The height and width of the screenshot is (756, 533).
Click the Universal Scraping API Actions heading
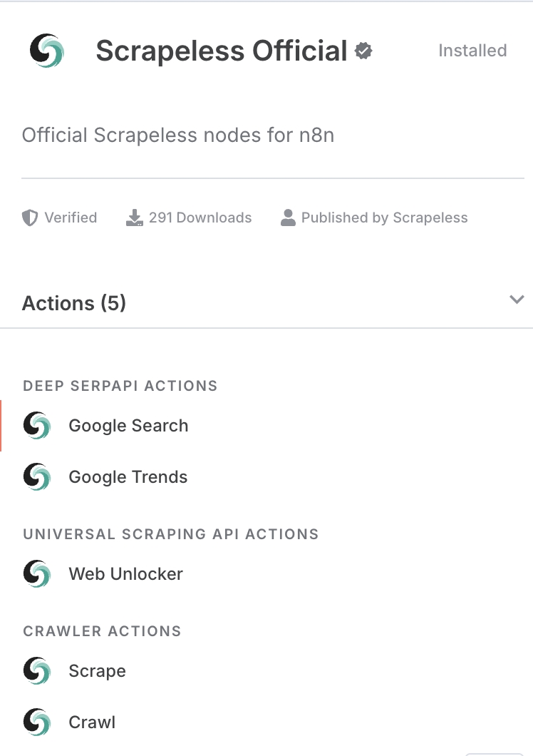point(171,534)
